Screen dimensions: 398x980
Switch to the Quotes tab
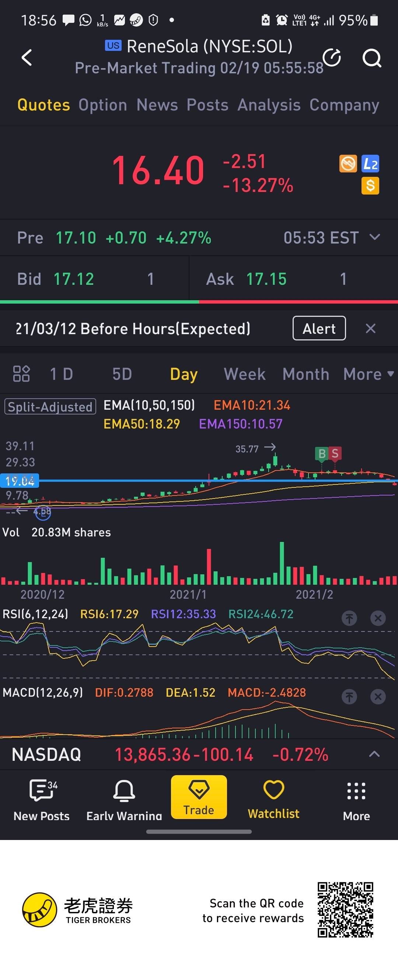44,105
